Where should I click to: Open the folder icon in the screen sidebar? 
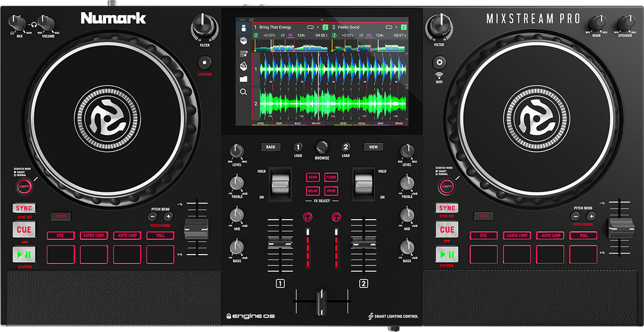tap(244, 79)
